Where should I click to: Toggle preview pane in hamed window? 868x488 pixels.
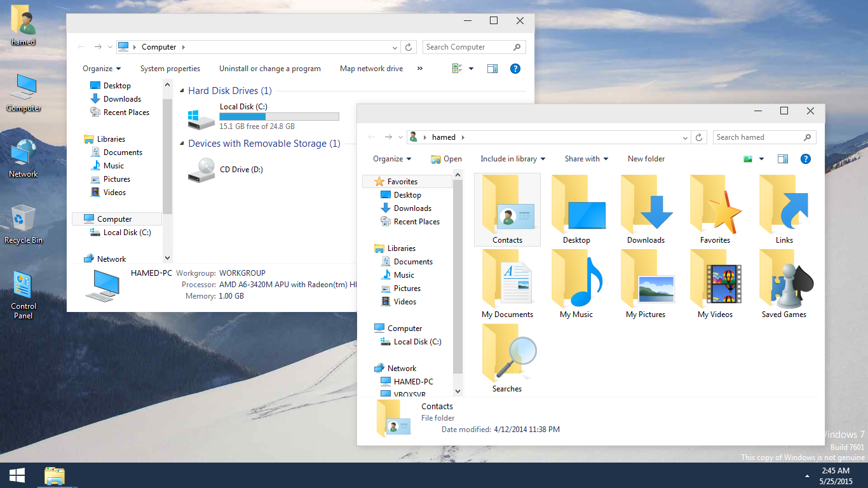[783, 159]
